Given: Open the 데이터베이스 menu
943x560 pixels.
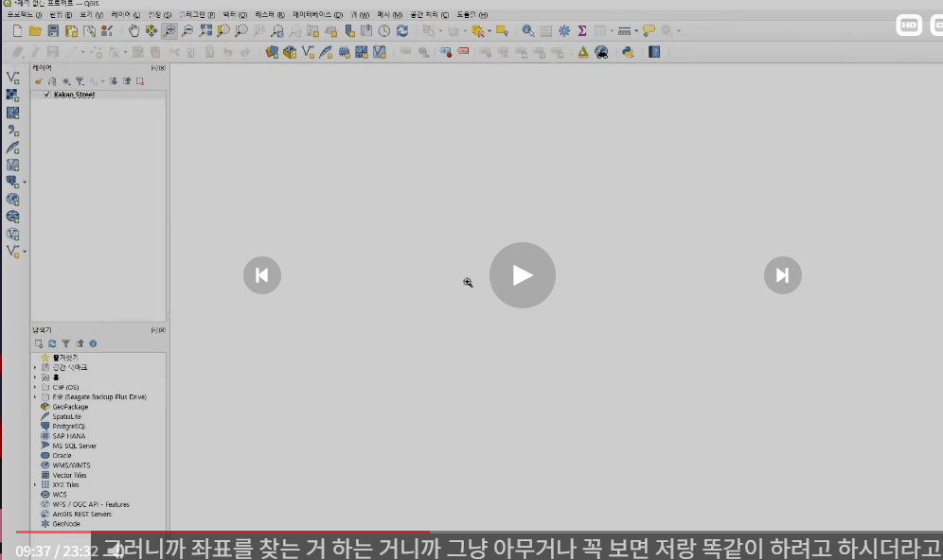Looking at the screenshot, I should (x=317, y=14).
